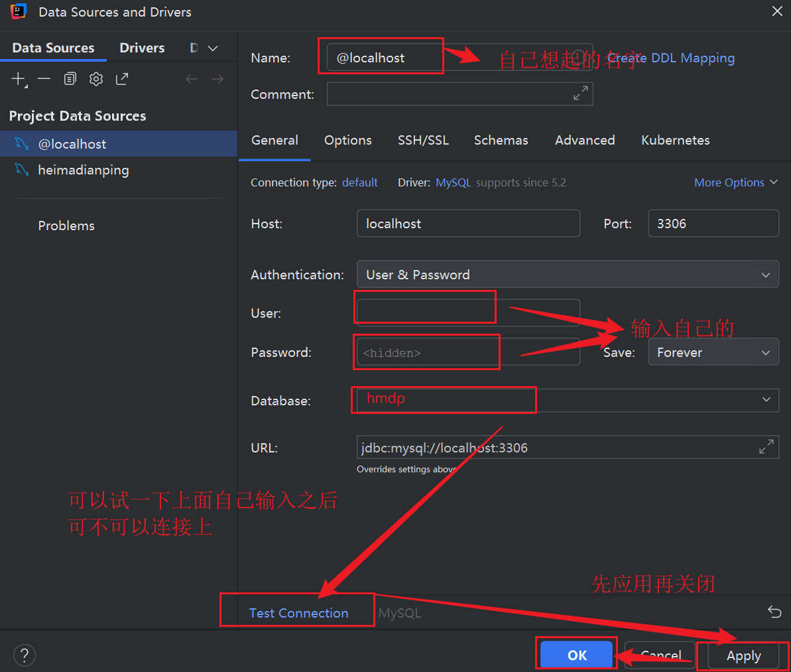Click the MySQL driver link
The height and width of the screenshot is (672, 791).
[x=453, y=182]
